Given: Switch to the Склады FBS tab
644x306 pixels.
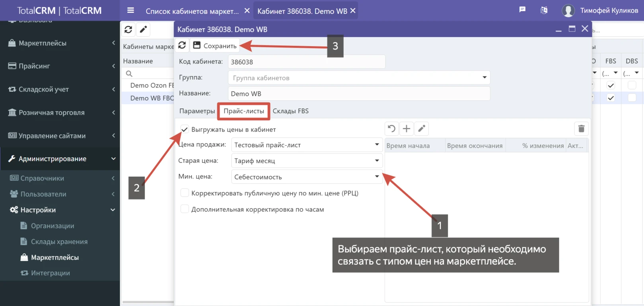Looking at the screenshot, I should click(x=290, y=111).
